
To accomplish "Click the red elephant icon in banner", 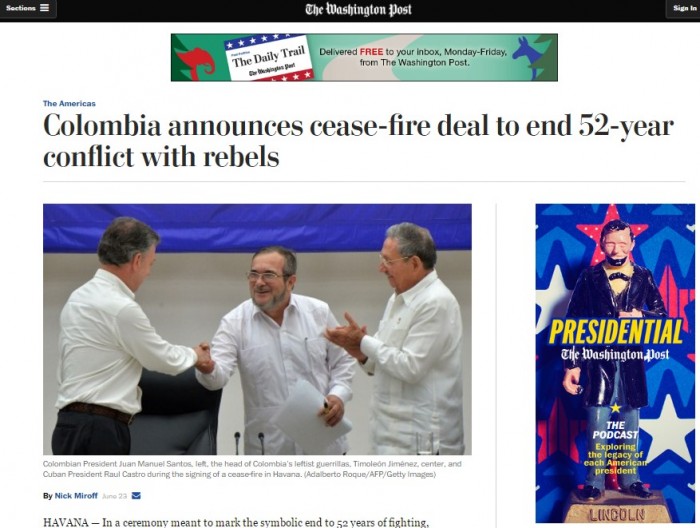I will pyautogui.click(x=196, y=64).
